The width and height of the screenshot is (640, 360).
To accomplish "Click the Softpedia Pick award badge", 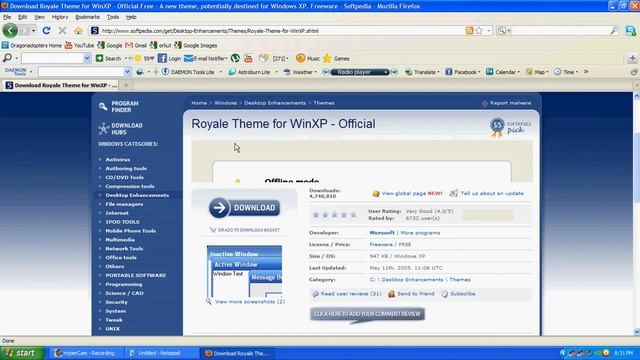I will pos(510,127).
